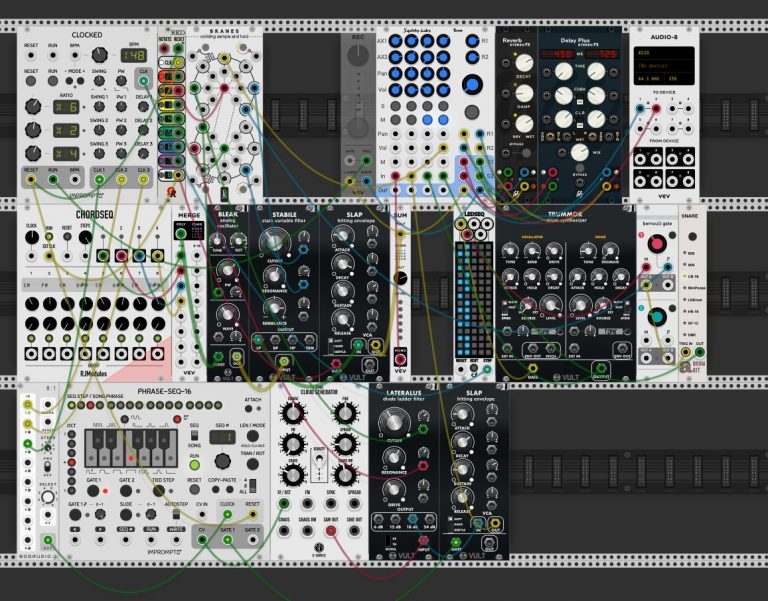
Task: Click the Reverb DECAY knob
Action: pos(524,63)
